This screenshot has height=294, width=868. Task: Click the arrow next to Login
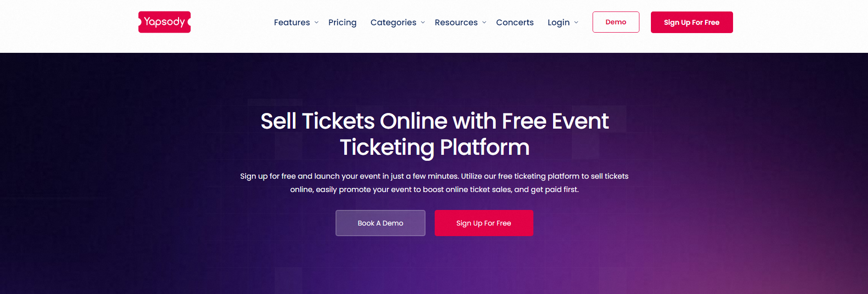[577, 23]
